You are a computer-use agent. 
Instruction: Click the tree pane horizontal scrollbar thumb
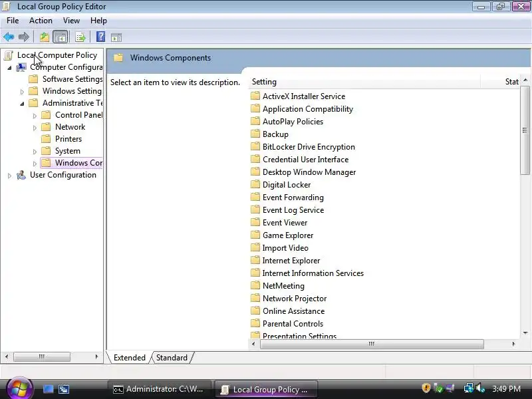tap(42, 356)
